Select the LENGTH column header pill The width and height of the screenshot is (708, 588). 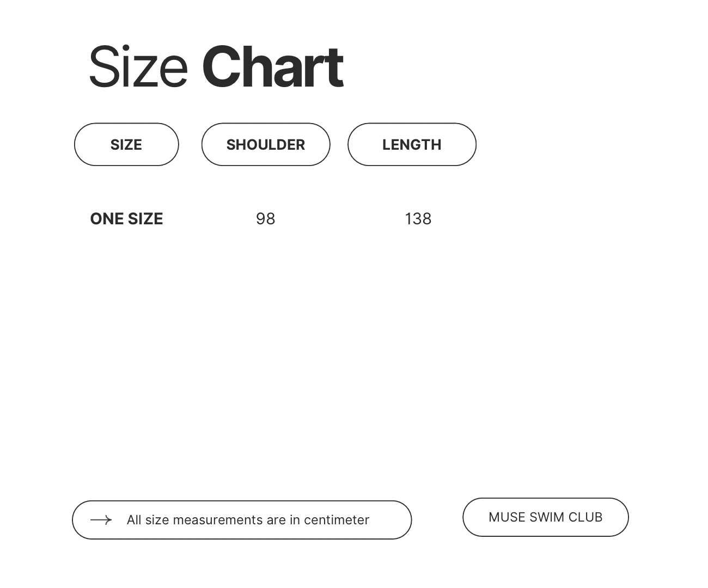412,144
